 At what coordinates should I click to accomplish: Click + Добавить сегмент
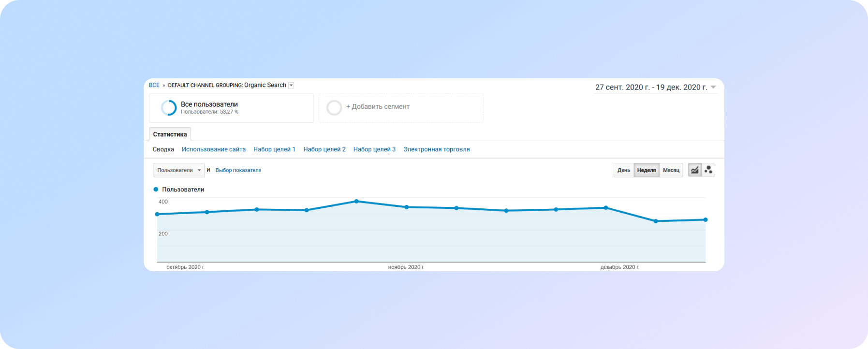pos(378,107)
